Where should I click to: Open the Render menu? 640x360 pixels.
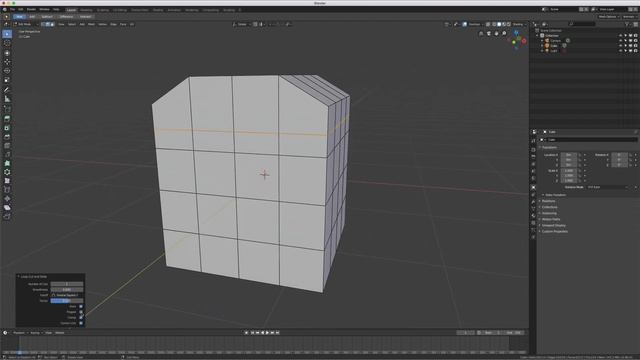31,9
